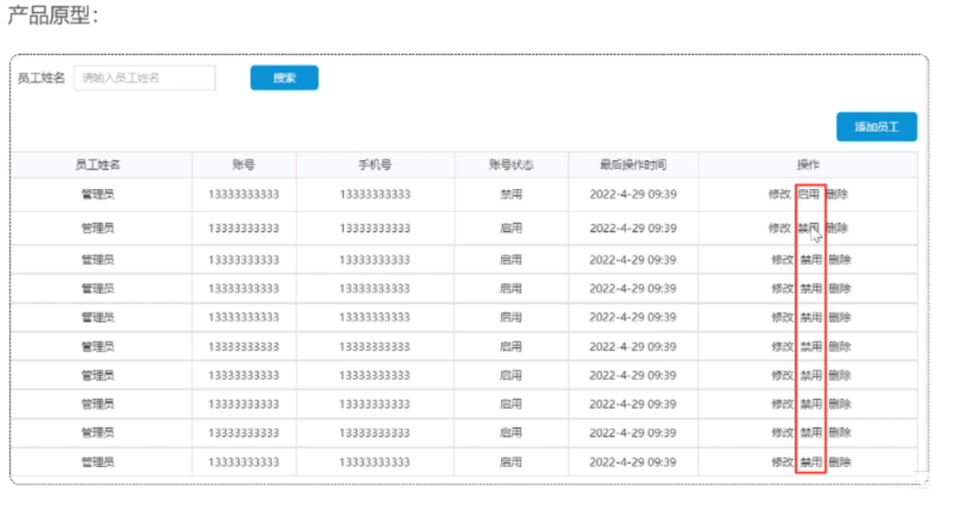980x510 pixels.
Task: Click 修改 link in the first table row
Action: coord(781,192)
